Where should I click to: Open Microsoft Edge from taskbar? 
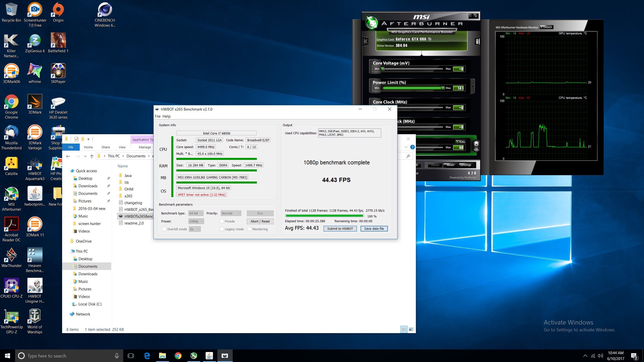[x=147, y=356]
